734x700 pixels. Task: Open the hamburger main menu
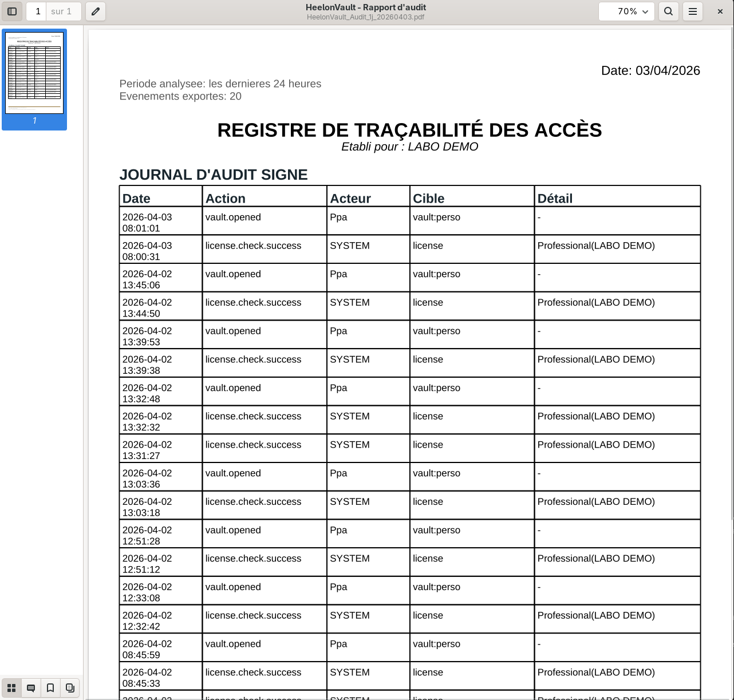pos(693,11)
